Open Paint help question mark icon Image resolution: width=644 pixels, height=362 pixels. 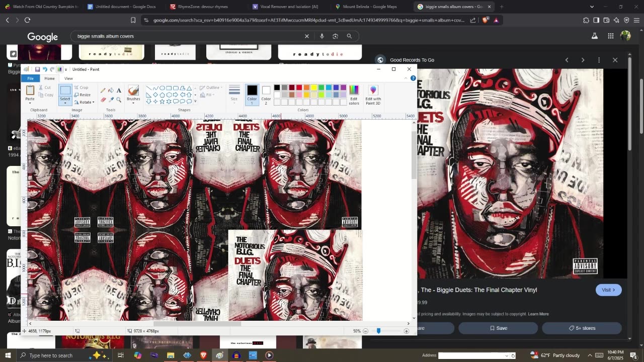coord(413,78)
